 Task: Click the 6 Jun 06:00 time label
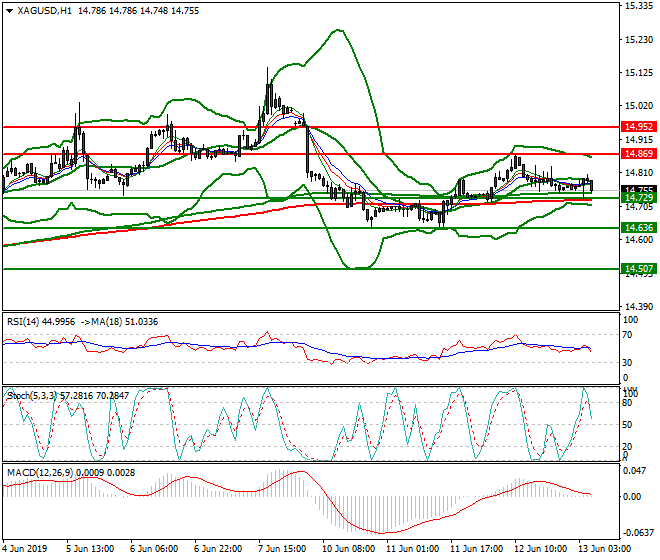pos(154,549)
